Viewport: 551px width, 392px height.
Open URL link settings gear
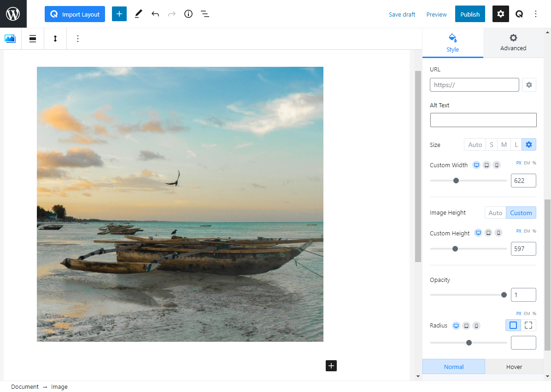(x=529, y=85)
